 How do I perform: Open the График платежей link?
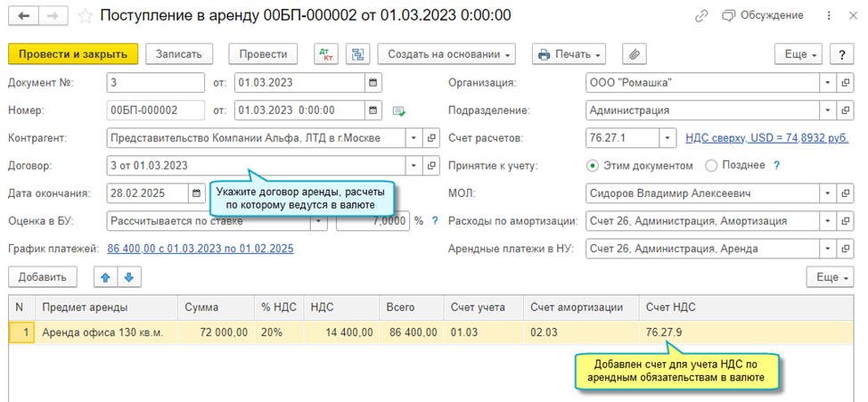point(201,250)
